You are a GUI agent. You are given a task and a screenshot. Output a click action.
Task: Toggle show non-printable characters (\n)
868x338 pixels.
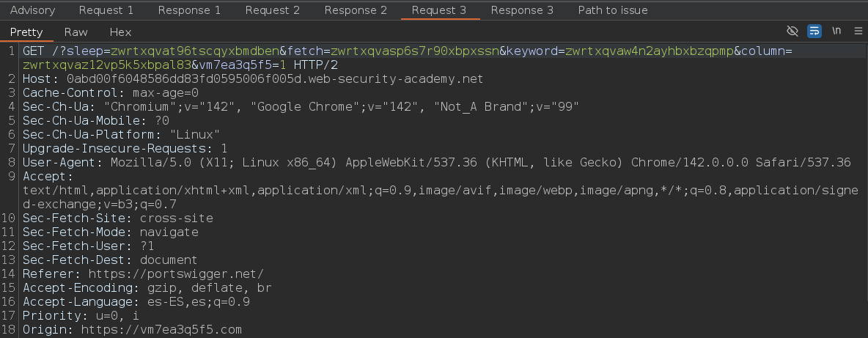836,32
